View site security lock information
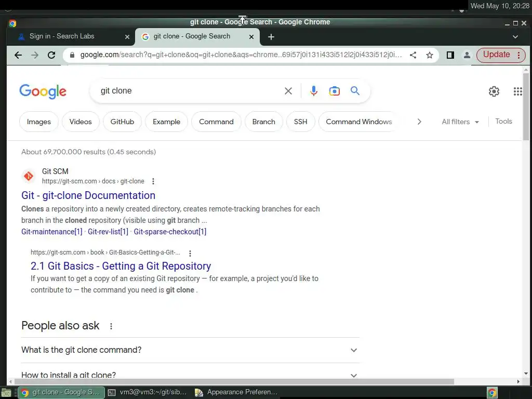Viewport: 532px width, 399px height. [72, 55]
